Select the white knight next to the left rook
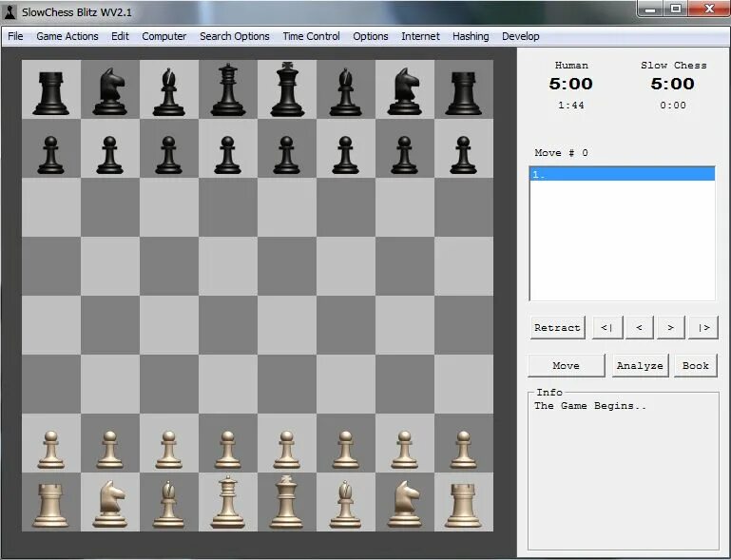This screenshot has width=731, height=560. click(x=110, y=504)
